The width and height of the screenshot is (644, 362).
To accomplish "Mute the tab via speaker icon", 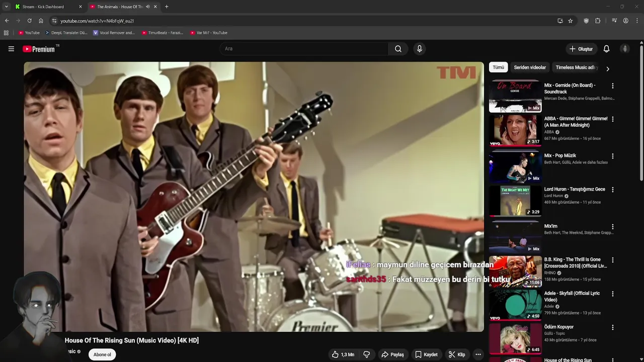I will [148, 7].
